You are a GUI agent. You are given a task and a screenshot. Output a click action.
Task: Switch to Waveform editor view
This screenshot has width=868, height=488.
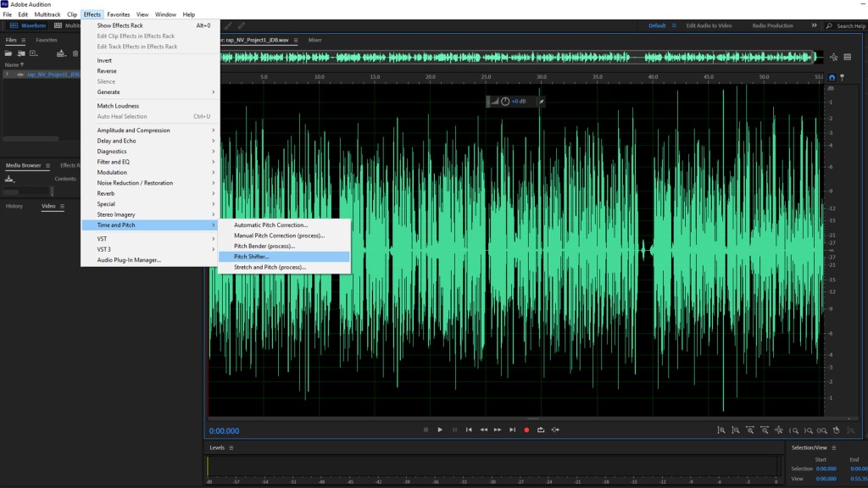pyautogui.click(x=27, y=25)
